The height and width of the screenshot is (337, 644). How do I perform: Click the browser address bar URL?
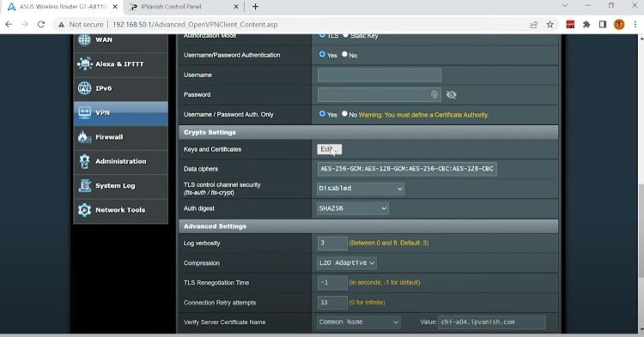point(195,25)
